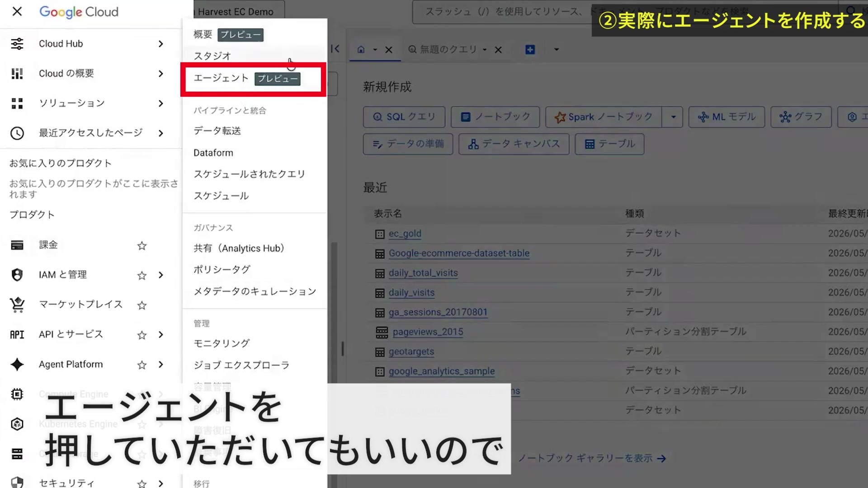
Task: Expand 最近アクセスしたページ submenu chevron
Action: click(161, 133)
